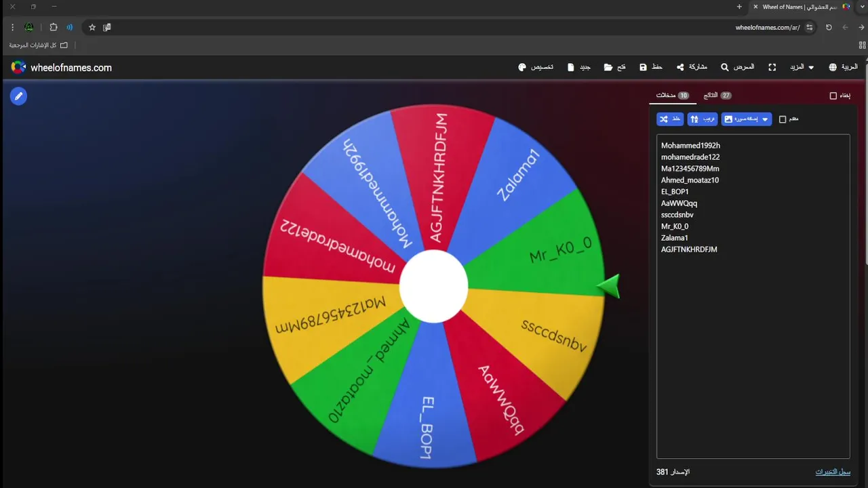The image size is (868, 488).
Task: Open the إضافة صورة add image dropdown
Action: coord(747,119)
